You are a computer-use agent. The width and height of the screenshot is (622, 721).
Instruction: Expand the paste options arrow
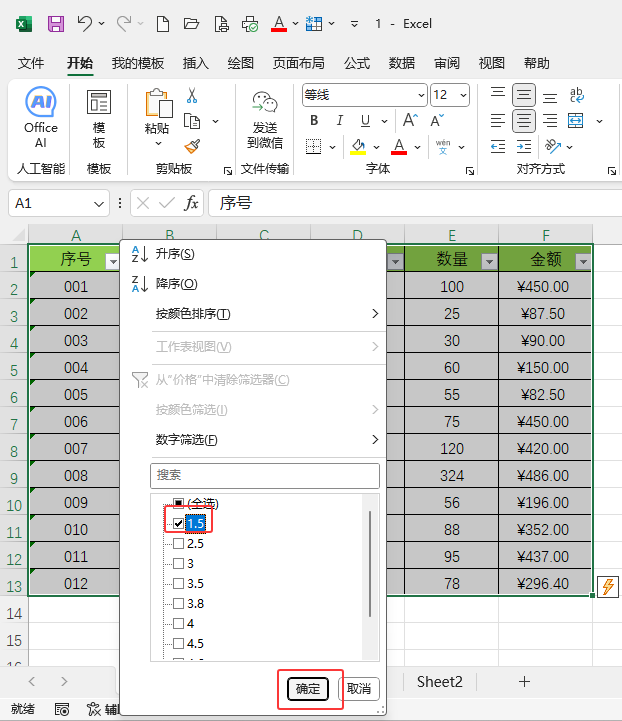pos(158,143)
